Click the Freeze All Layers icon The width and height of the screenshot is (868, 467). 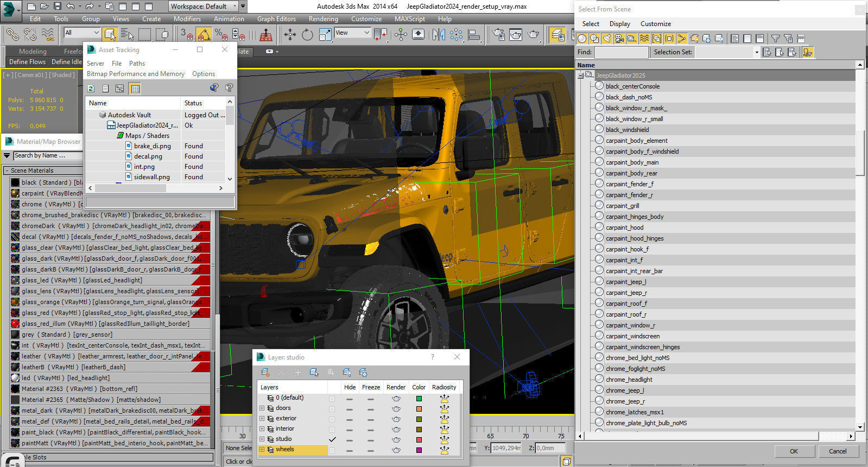363,372
